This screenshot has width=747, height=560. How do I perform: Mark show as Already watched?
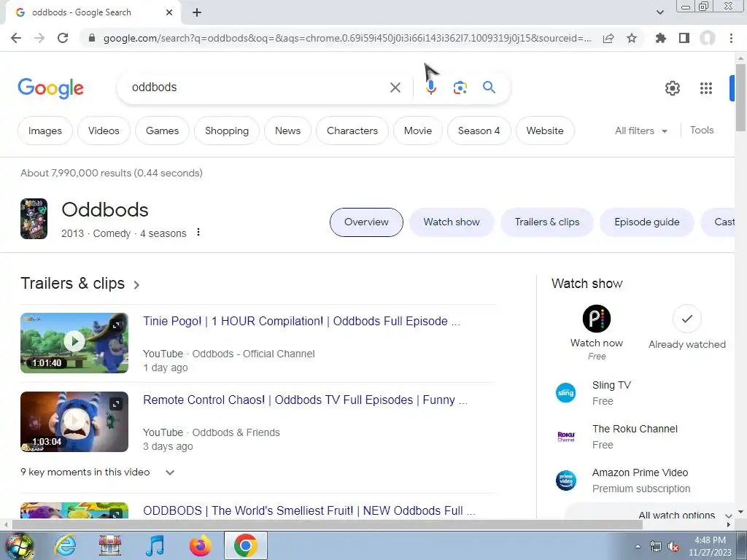tap(686, 327)
